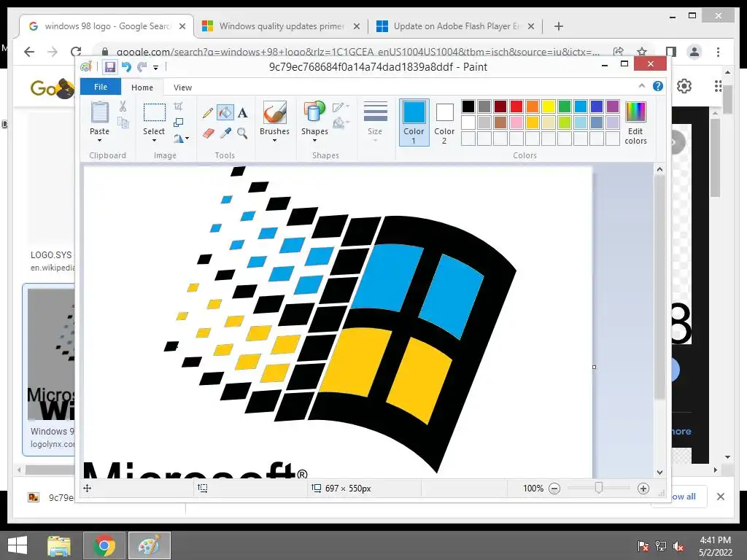Screen dimensions: 747x560
Task: Select the Eraser tool
Action: point(208,133)
